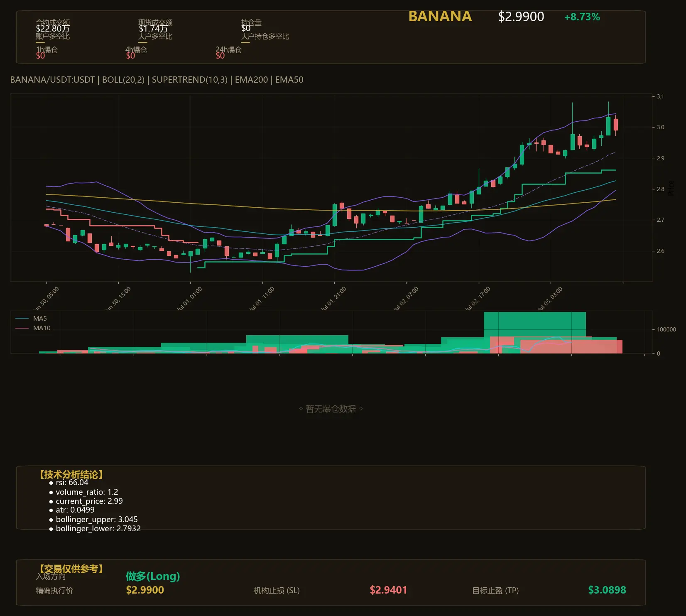Screen dimensions: 686x616
Task: Click the Jul 02, 17:00 time axis label
Action: (478, 299)
